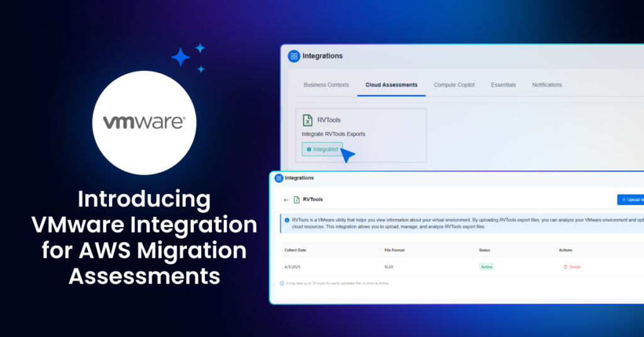This screenshot has height=337, width=644.
Task: Delete the 4/3/2025 RVTools export
Action: (x=572, y=267)
